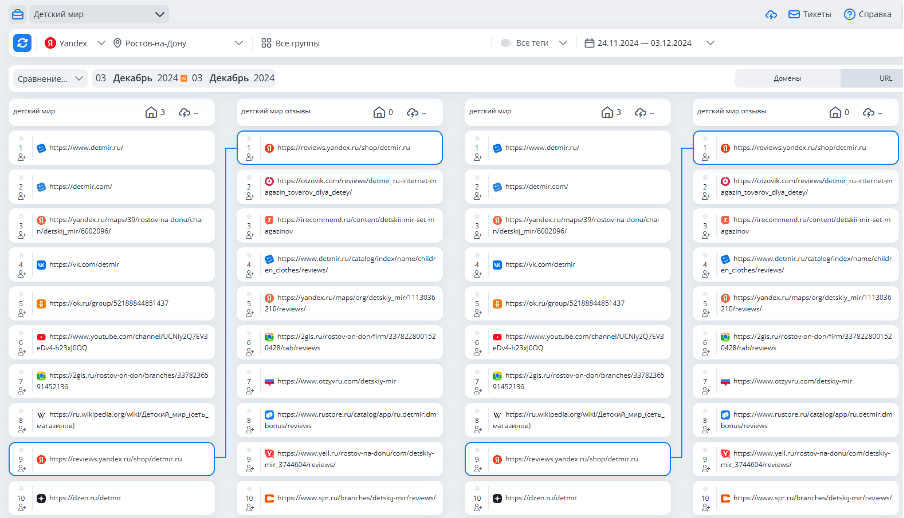
Task: Expand the Сравнение mode dropdown
Action: pyautogui.click(x=80, y=78)
